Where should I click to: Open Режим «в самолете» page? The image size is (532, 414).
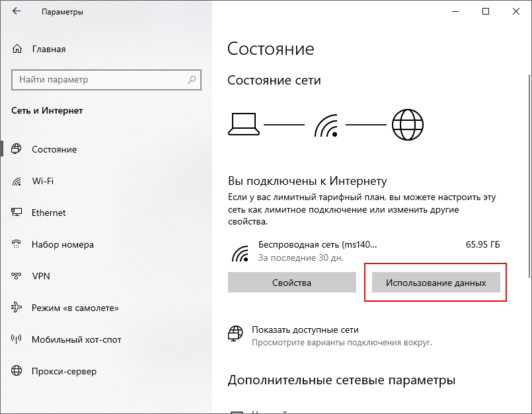coord(75,308)
